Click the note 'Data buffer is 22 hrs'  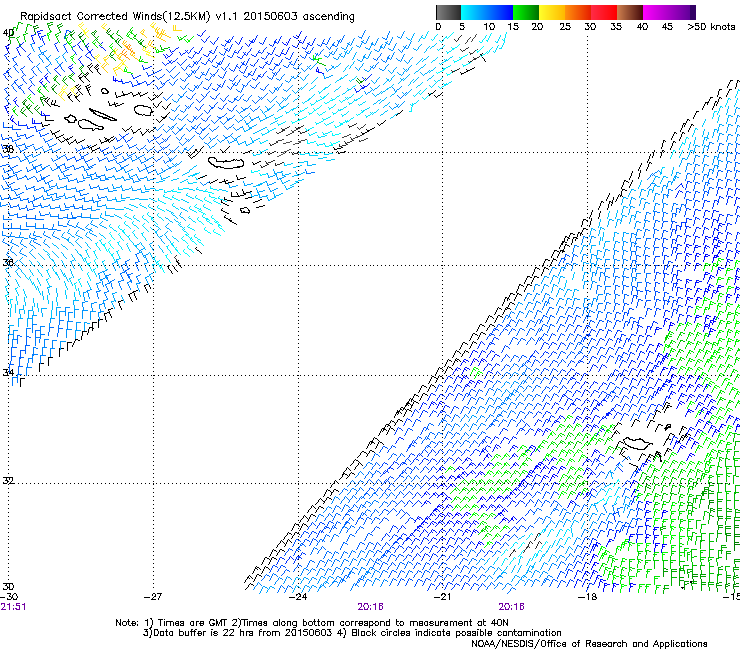(x=203, y=633)
